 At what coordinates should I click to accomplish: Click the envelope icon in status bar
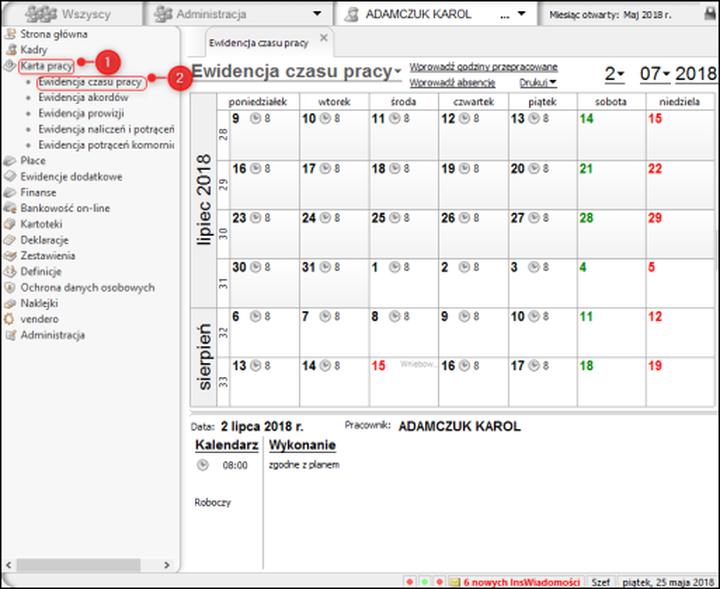coord(454,580)
